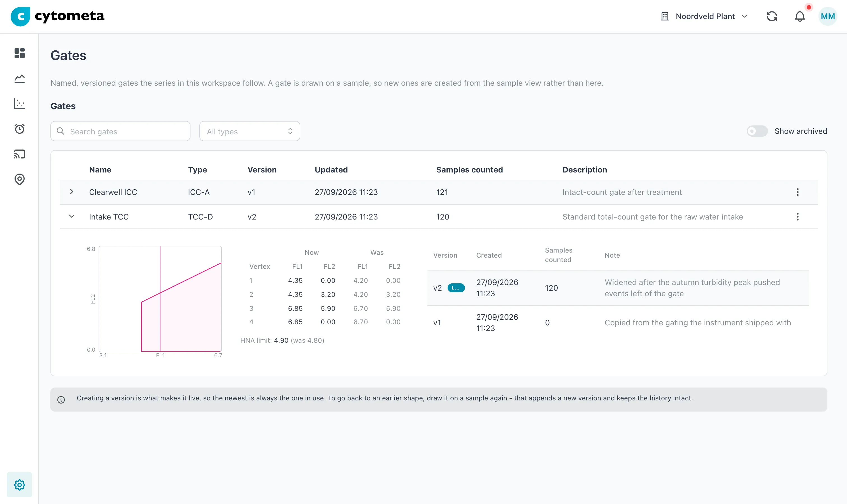The height and width of the screenshot is (504, 847).
Task: Expand the Clearwell ICC row
Action: point(72,192)
